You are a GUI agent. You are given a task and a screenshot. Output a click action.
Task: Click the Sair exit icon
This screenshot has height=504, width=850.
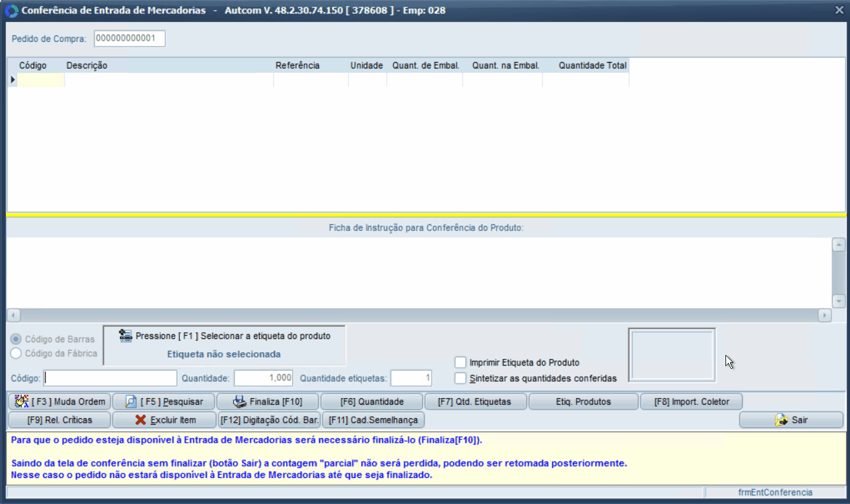(781, 420)
